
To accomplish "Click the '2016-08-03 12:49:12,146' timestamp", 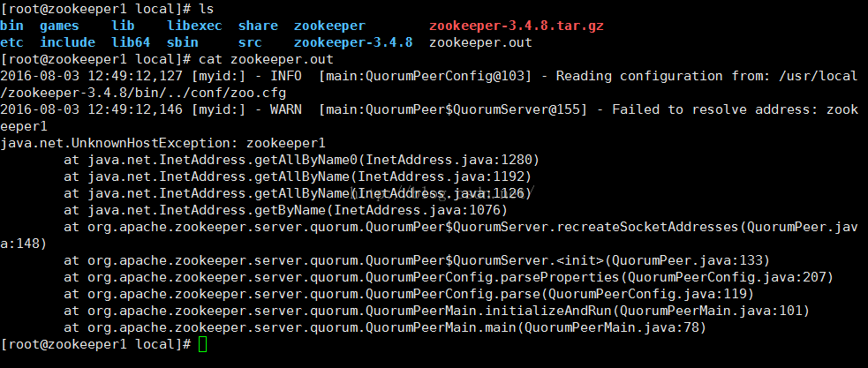I will (x=91, y=109).
